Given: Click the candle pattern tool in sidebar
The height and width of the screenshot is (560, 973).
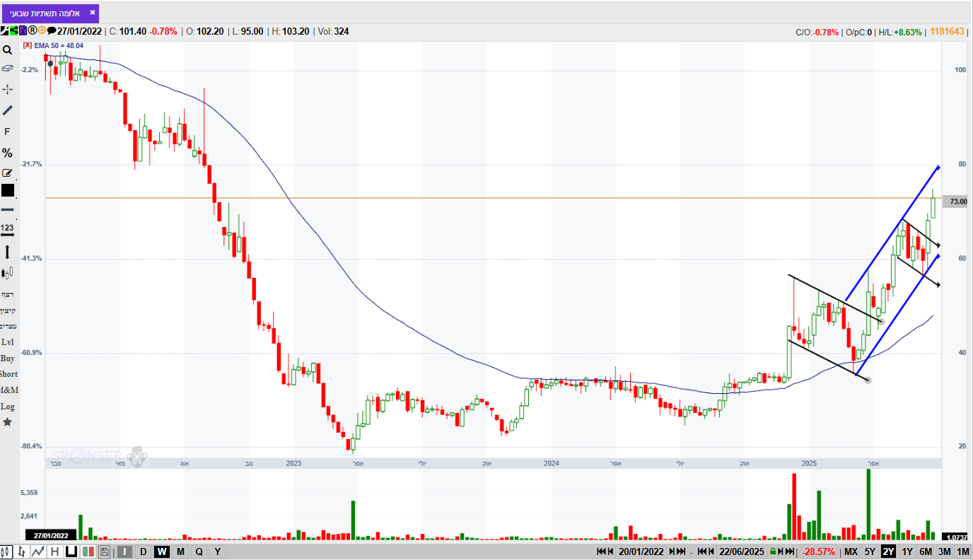Looking at the screenshot, I should [x=7, y=272].
